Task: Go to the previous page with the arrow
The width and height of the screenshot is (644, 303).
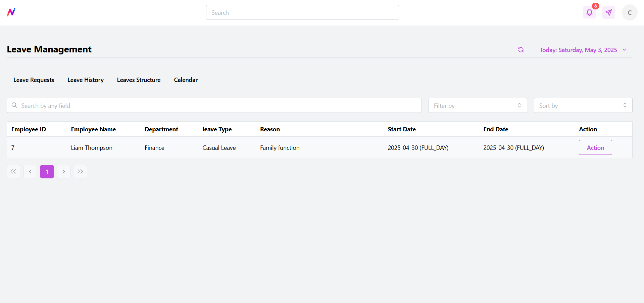Action: [30, 172]
